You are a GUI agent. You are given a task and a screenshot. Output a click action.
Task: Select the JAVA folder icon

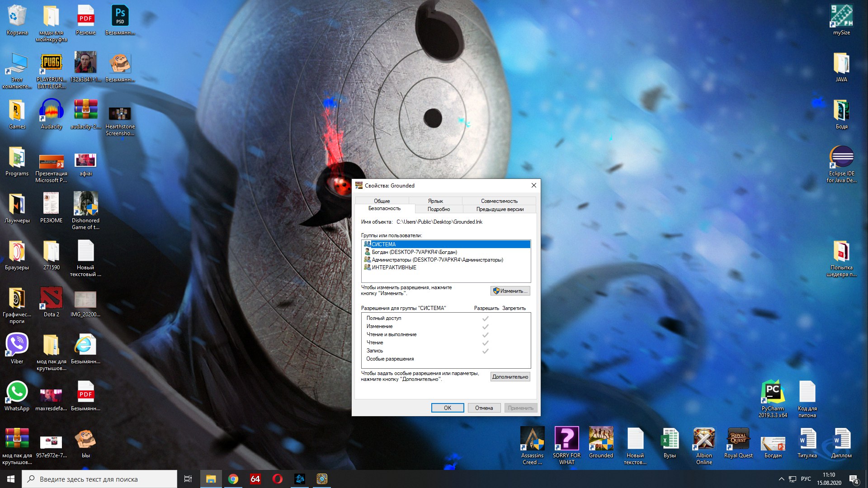pos(841,67)
